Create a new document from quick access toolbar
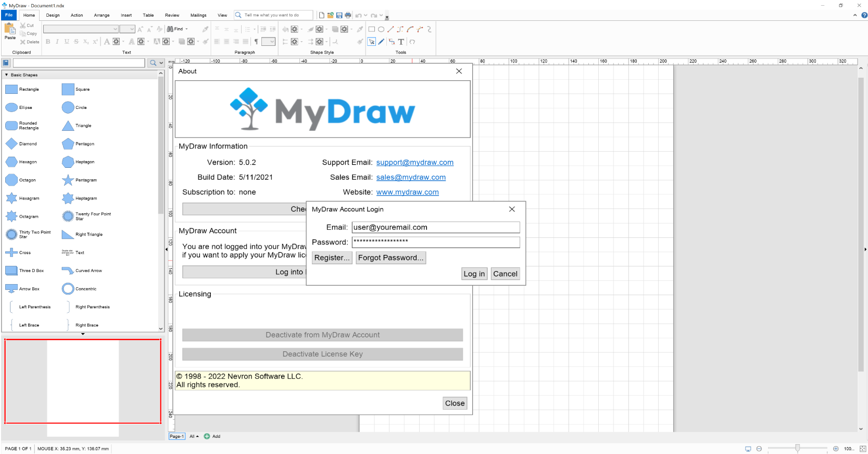The height and width of the screenshot is (454, 868). pyautogui.click(x=322, y=15)
